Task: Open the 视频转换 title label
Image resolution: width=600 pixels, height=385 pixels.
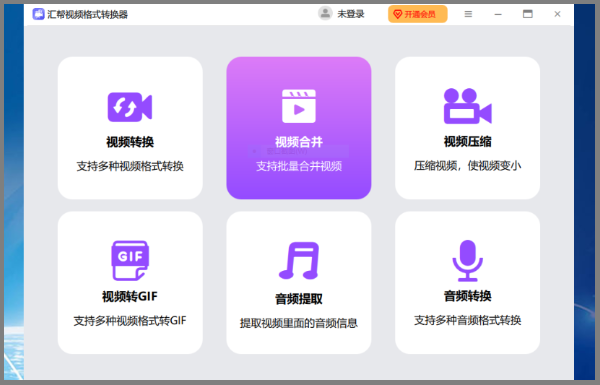Action: tap(130, 142)
